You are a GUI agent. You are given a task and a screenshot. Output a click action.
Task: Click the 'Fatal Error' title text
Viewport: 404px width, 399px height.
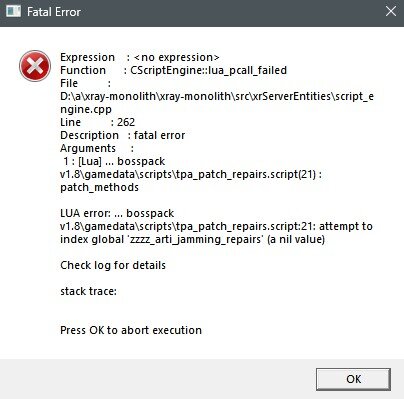(54, 12)
